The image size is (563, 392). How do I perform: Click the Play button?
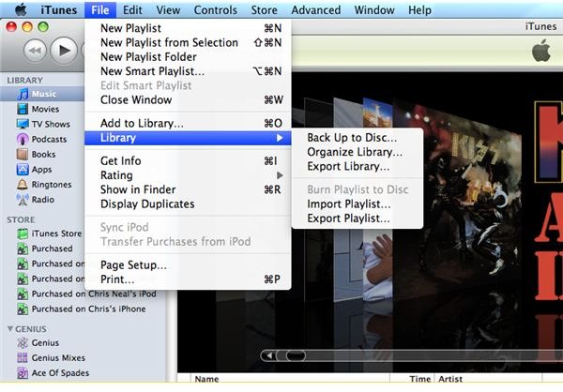[x=64, y=51]
